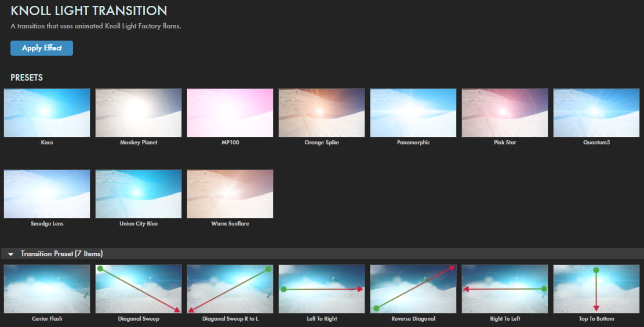
Task: Click the Panamorphic label text
Action: (413, 143)
